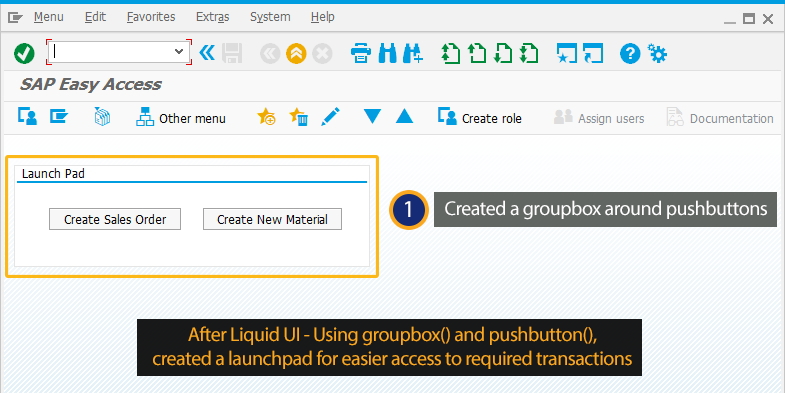Open the transaction command field dropdown
The height and width of the screenshot is (393, 785).
[x=179, y=52]
